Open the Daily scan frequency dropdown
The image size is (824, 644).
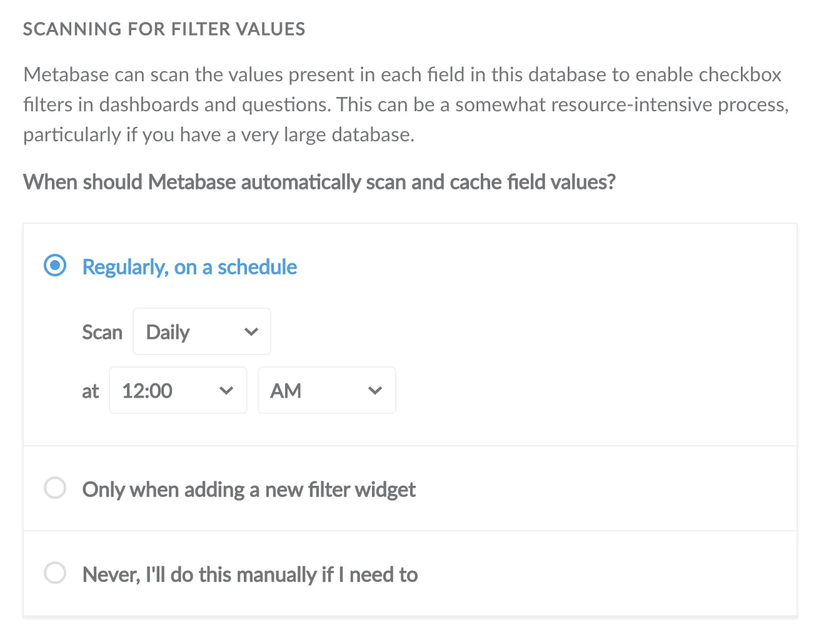[x=202, y=331]
